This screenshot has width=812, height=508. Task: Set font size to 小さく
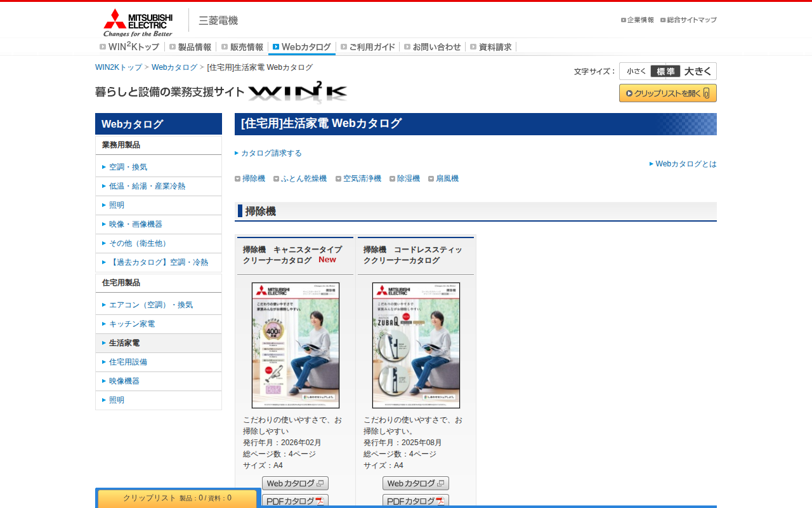(636, 71)
